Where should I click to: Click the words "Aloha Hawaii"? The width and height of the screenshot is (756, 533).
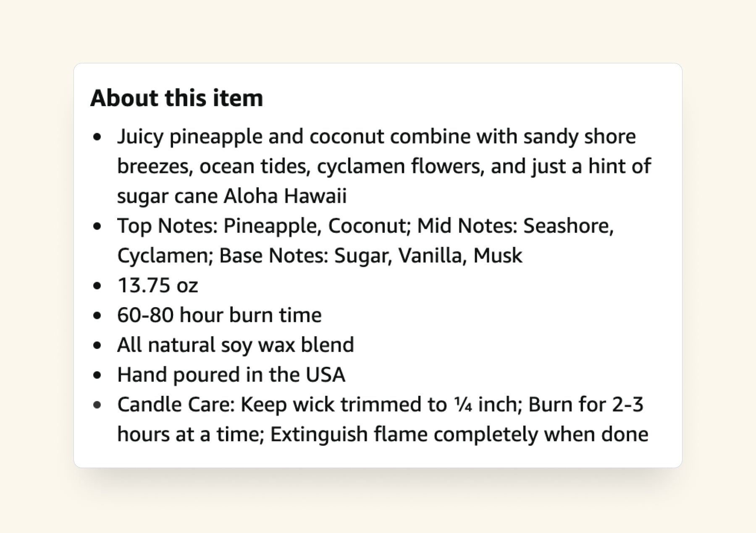[x=285, y=196]
